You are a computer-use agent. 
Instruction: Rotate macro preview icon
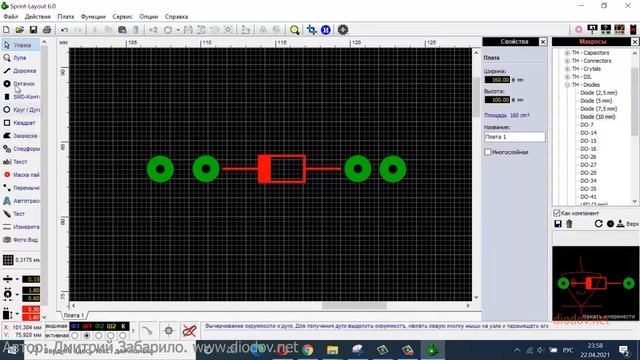(x=598, y=224)
